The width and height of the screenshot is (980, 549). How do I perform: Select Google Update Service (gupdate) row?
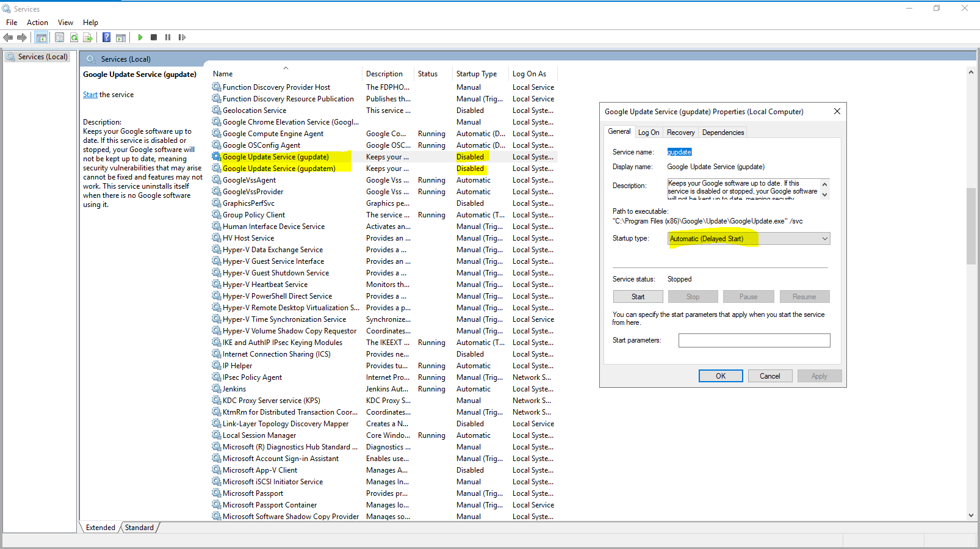click(x=384, y=157)
